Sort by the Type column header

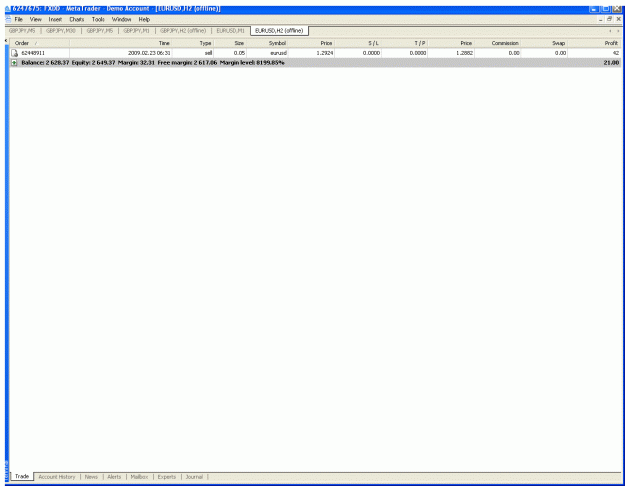click(x=193, y=43)
